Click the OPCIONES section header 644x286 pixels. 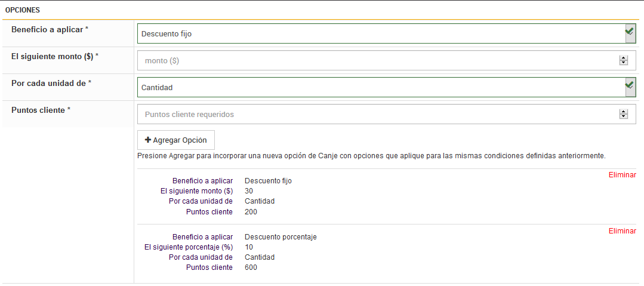coord(23,10)
